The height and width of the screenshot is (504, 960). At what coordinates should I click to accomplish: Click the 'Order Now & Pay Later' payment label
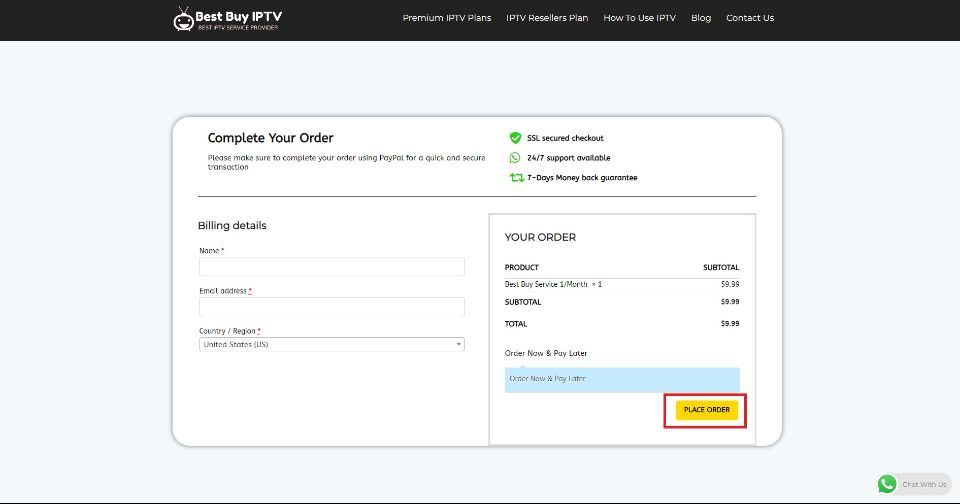(546, 353)
